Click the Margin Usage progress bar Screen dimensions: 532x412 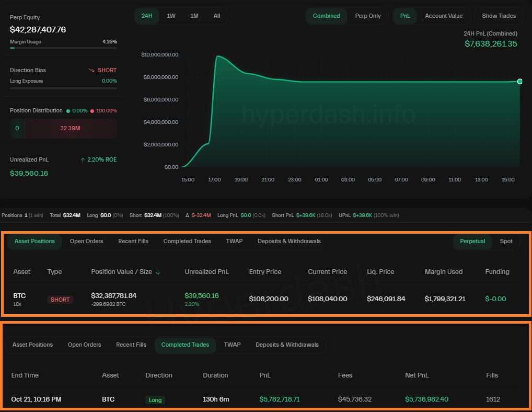click(63, 48)
